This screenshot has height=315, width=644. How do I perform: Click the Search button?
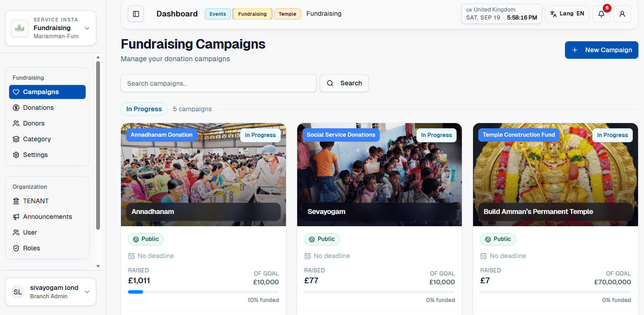pos(344,83)
